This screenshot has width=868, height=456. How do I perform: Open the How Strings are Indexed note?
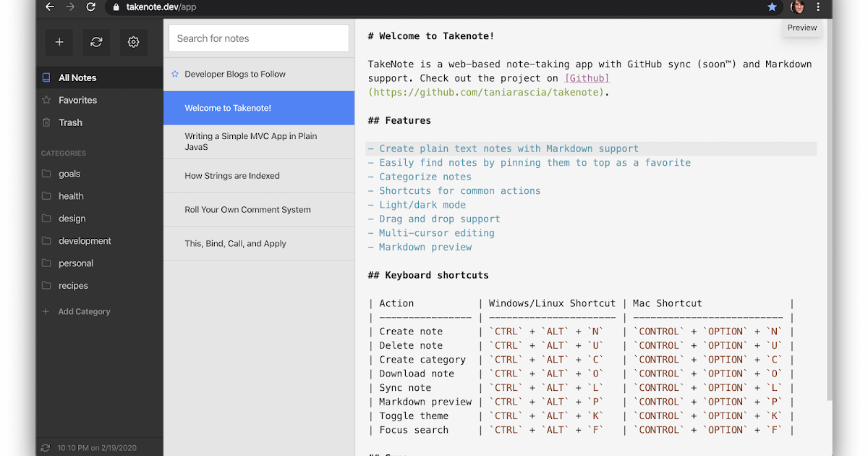(x=232, y=176)
